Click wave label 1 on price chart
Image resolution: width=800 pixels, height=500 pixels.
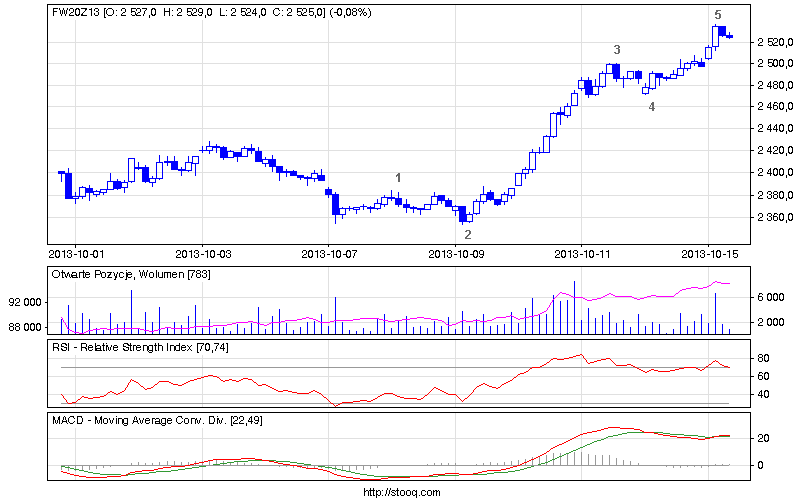click(x=398, y=178)
